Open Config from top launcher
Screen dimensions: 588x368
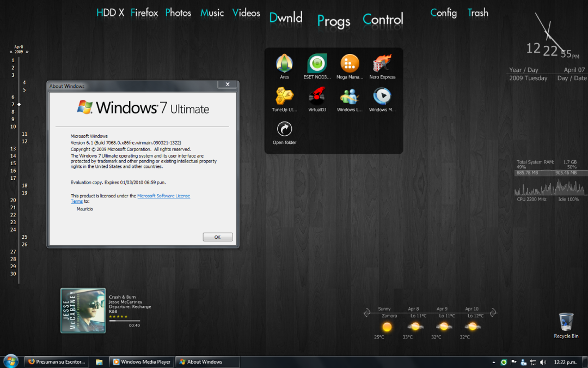444,13
